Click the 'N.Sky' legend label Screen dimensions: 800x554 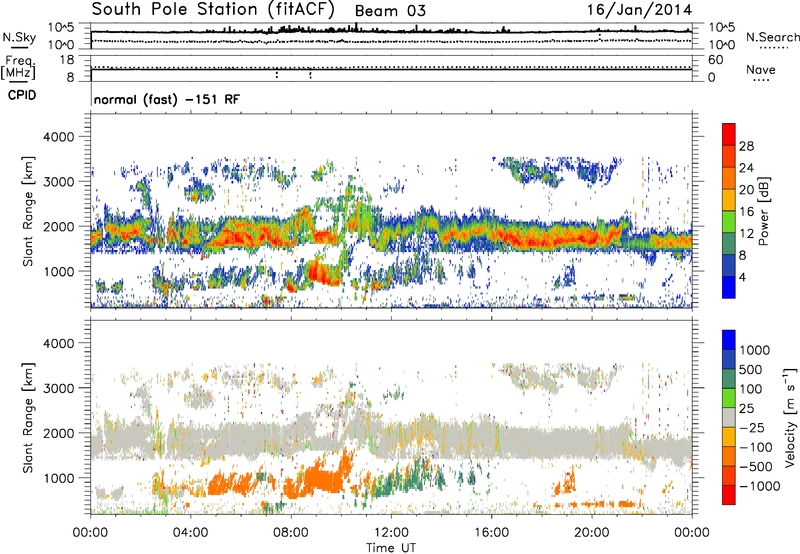tap(19, 37)
